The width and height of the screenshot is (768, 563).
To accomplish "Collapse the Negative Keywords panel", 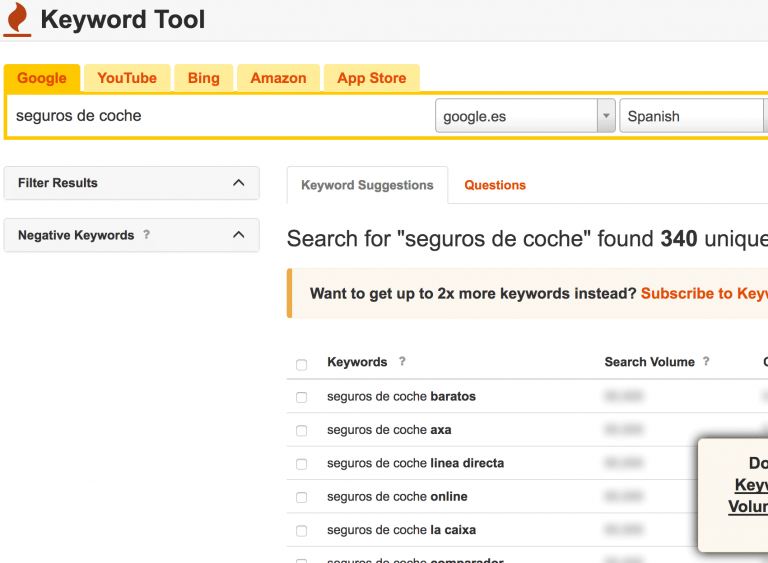I will click(x=238, y=235).
